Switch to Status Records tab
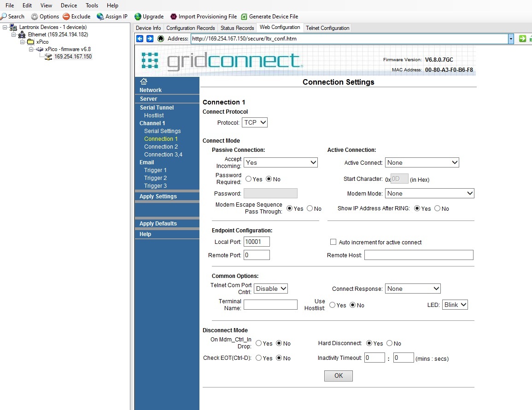This screenshot has width=532, height=410. 237,28
